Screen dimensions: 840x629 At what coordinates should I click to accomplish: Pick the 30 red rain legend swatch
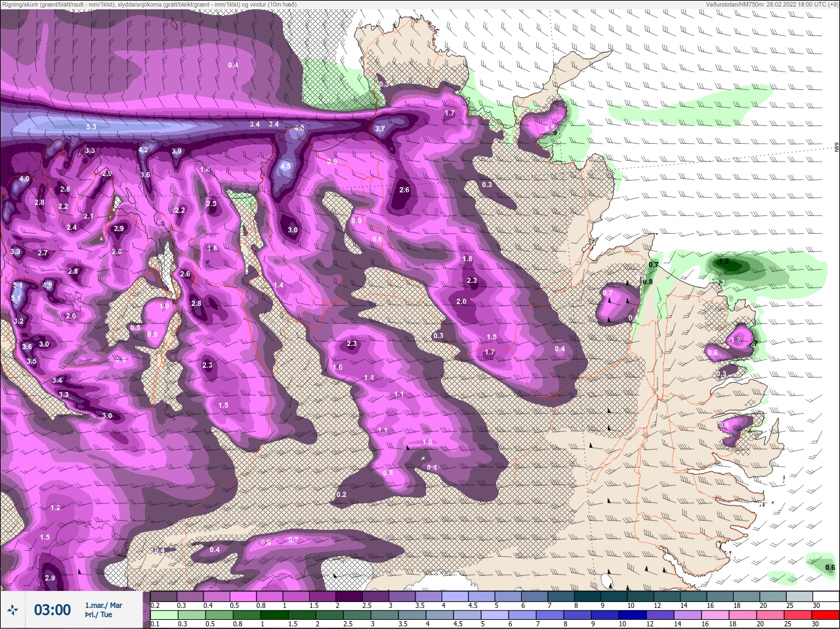(x=825, y=615)
